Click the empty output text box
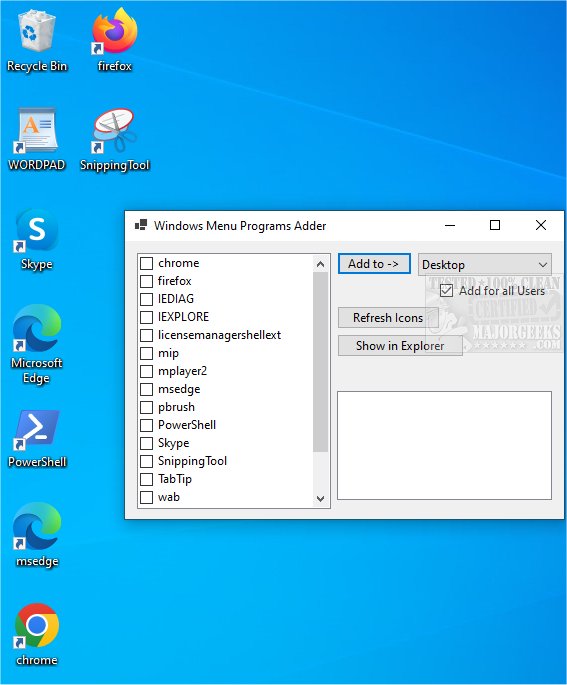Viewport: 567px width, 685px height. click(x=444, y=445)
